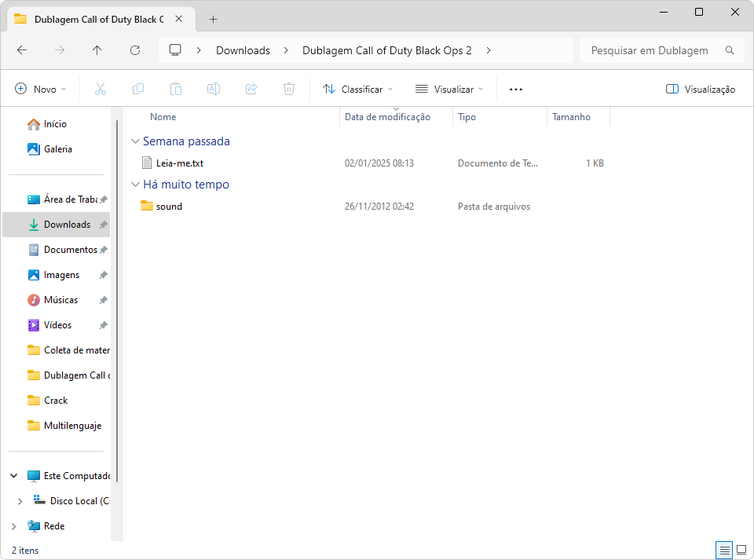Open Dublagem Call folder in sidebar
754x560 pixels.
(x=68, y=375)
